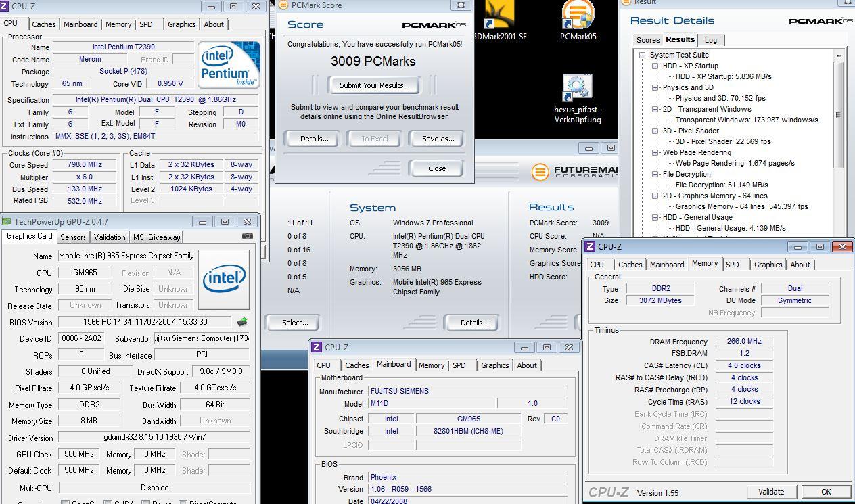The image size is (855, 504).
Task: Open SPD tab in the CPU-Z Memory window
Action: pos(733,265)
